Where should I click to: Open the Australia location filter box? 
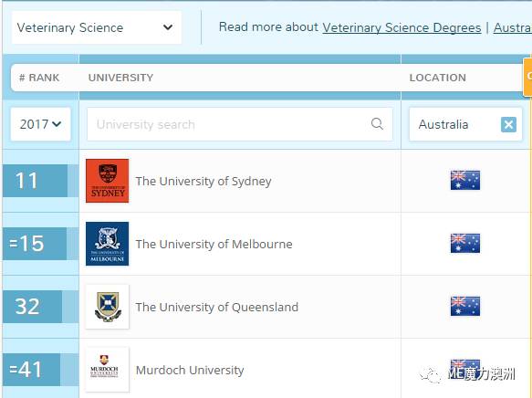coord(465,124)
